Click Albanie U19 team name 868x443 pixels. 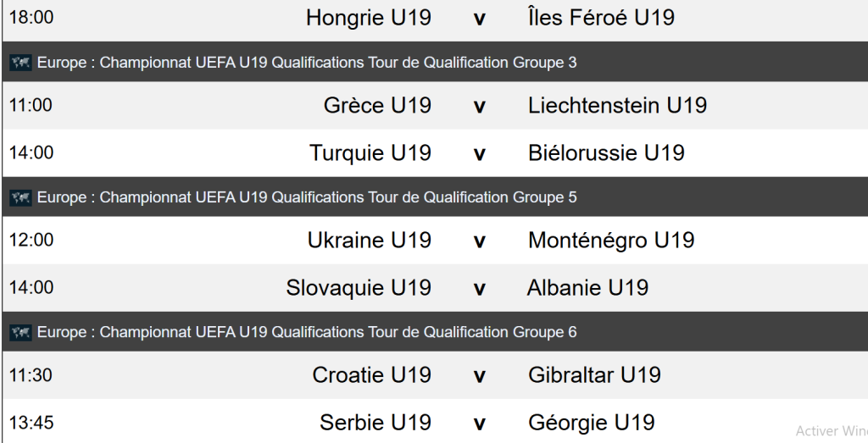587,288
